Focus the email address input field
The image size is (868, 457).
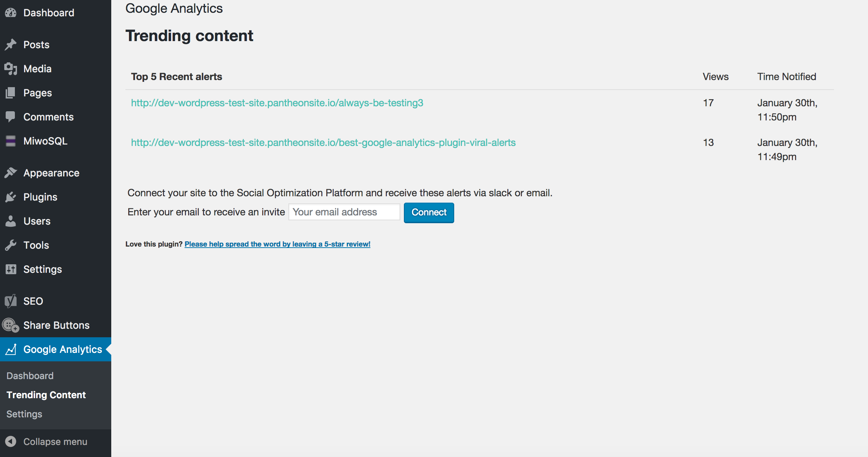pyautogui.click(x=344, y=212)
